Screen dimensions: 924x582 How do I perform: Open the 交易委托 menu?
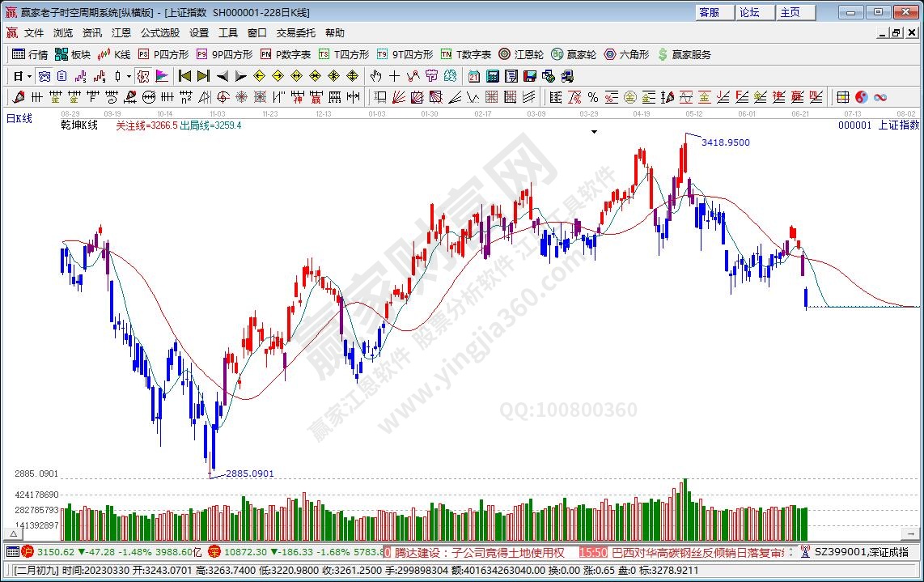[x=295, y=33]
